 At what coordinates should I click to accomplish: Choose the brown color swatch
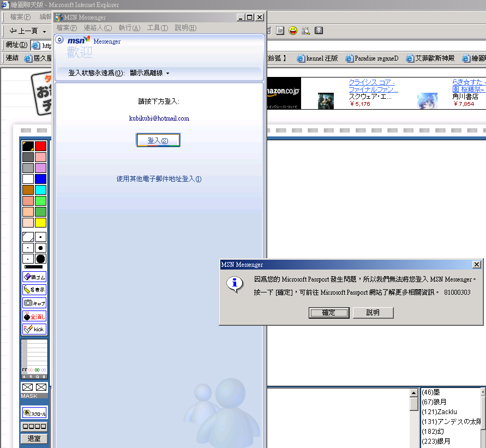point(28,190)
